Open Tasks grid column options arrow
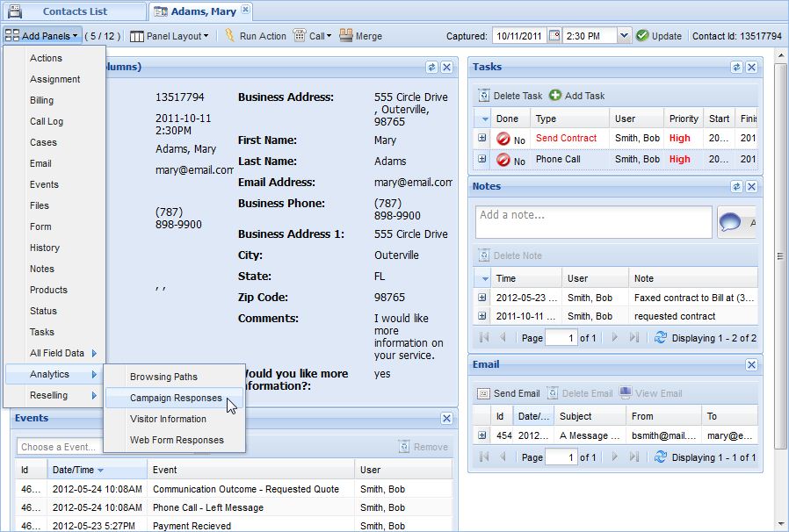Image resolution: width=789 pixels, height=532 pixels. (x=485, y=119)
